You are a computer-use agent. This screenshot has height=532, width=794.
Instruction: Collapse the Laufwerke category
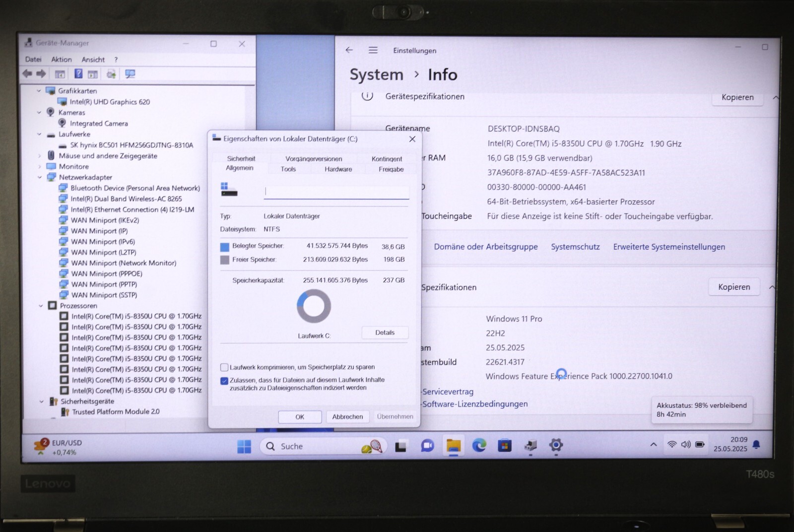(39, 134)
